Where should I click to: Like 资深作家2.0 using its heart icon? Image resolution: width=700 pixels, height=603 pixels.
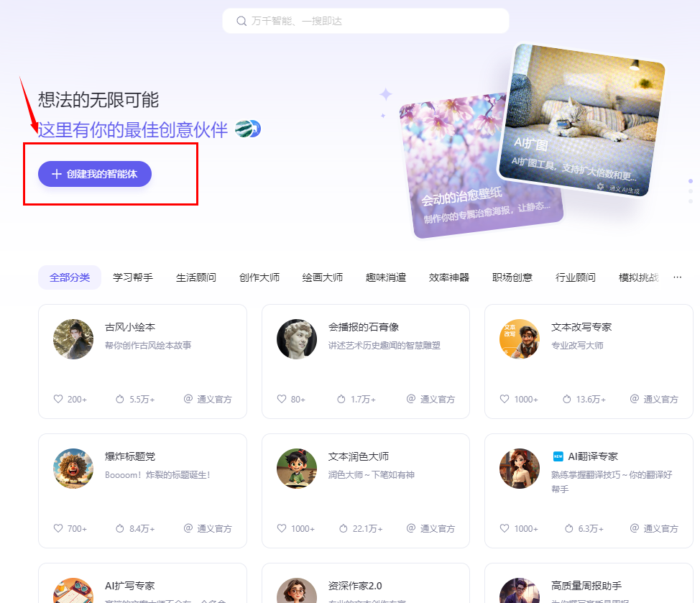tap(281, 602)
